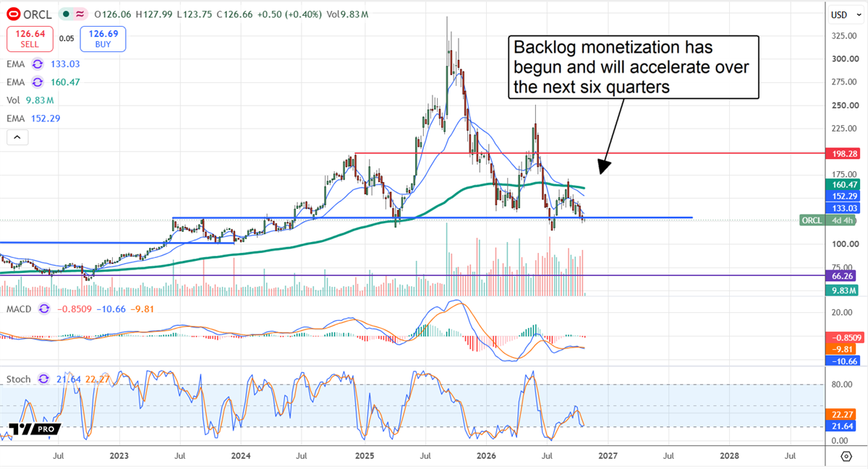Image resolution: width=868 pixels, height=469 pixels.
Task: Open chart settings gear at axis corner
Action: point(846,456)
